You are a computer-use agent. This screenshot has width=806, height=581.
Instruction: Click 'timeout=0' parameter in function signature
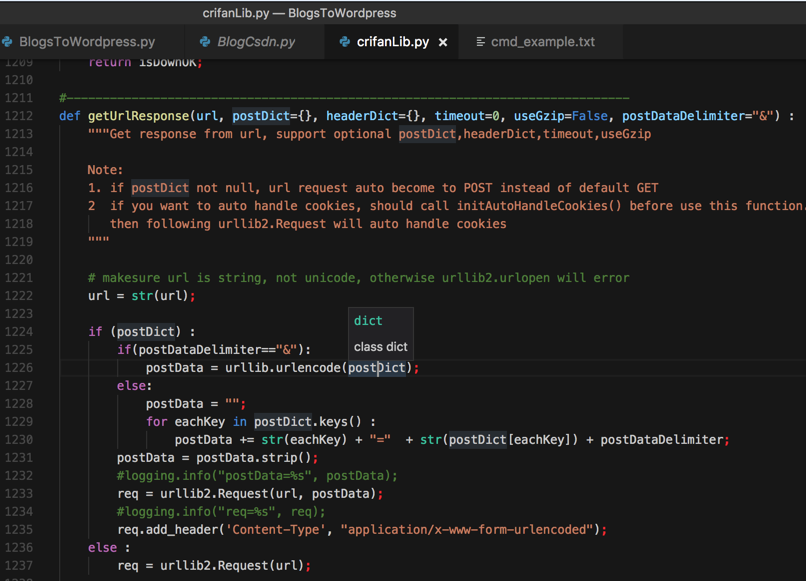467,116
